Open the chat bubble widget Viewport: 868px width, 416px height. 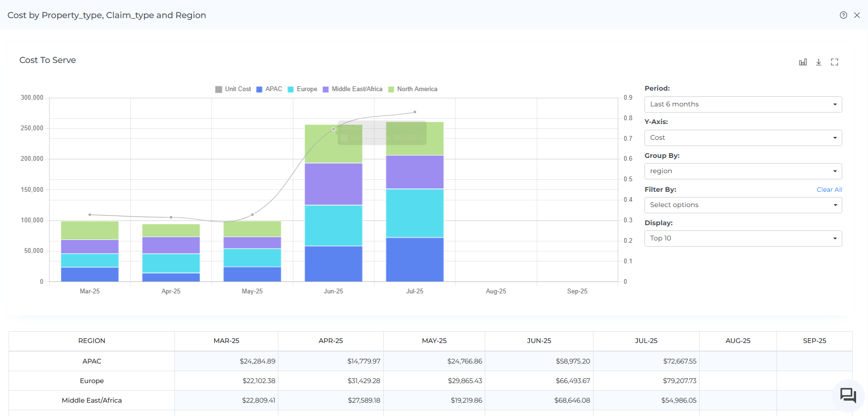click(x=848, y=395)
